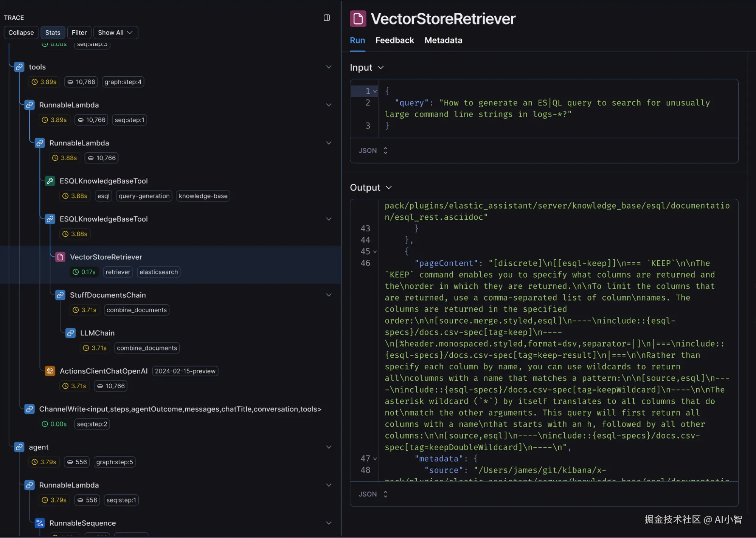Click the agent node chain icon
Viewport: 756px width, 538px height.
[x=19, y=447]
